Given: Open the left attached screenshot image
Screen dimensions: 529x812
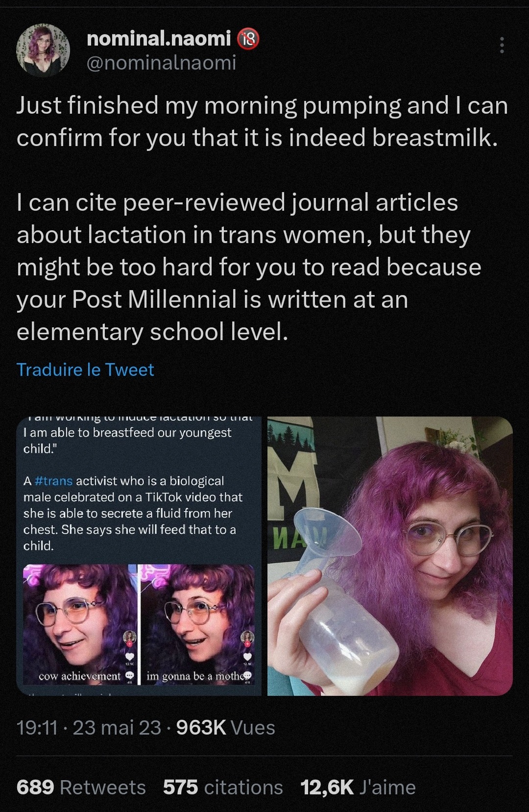Looking at the screenshot, I should point(139,556).
